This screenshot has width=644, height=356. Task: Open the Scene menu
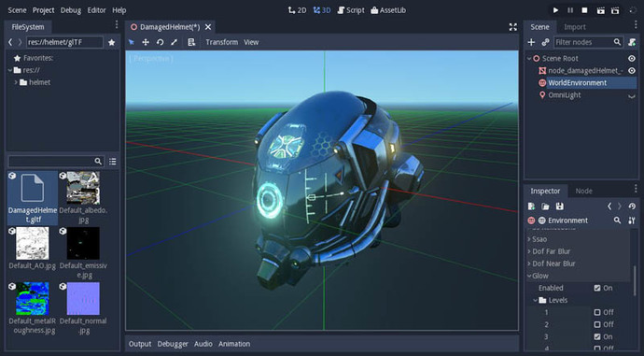tap(17, 10)
